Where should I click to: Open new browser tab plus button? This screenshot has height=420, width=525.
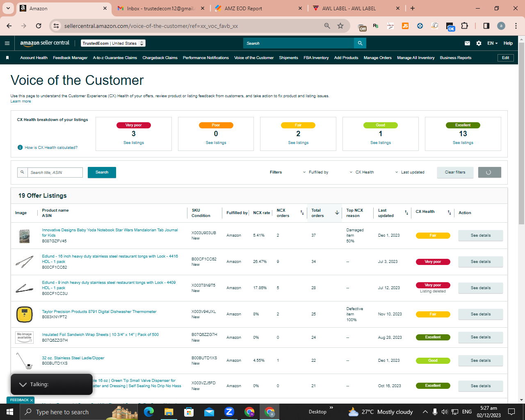click(413, 8)
